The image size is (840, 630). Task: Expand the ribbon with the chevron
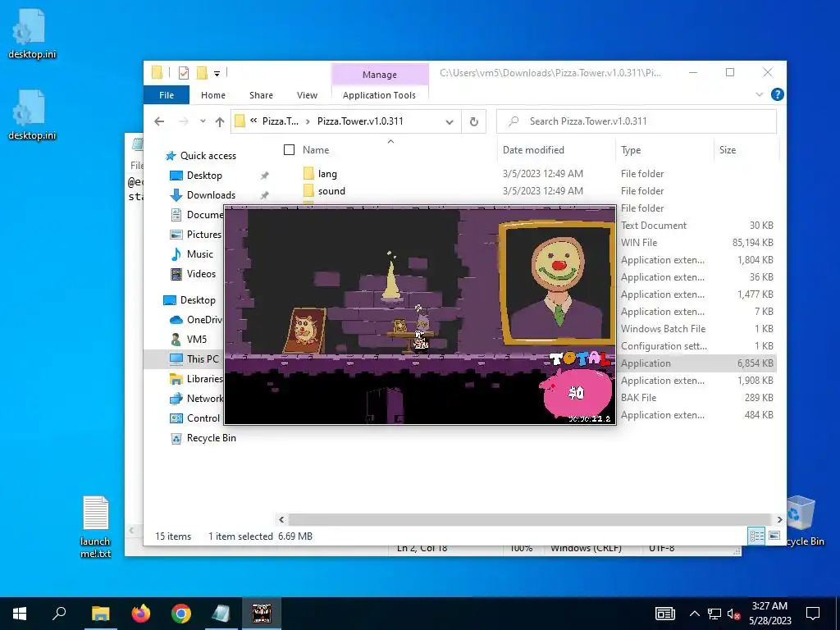click(759, 94)
